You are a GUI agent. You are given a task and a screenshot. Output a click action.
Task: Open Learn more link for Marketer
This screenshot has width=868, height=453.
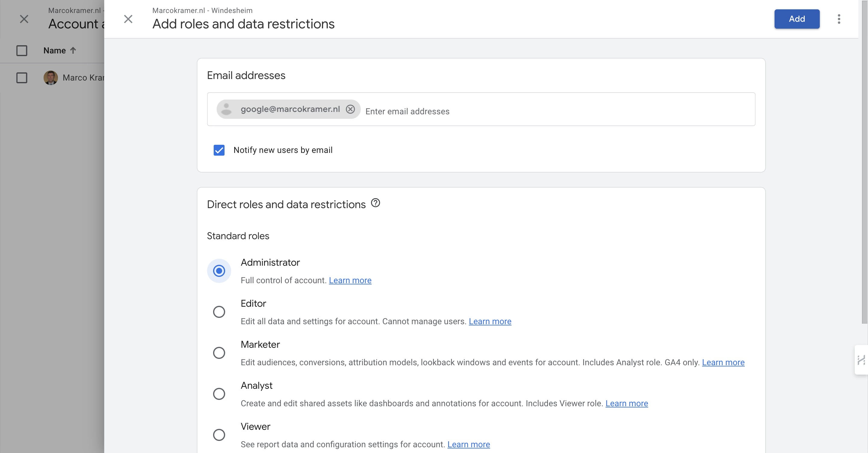(x=723, y=362)
